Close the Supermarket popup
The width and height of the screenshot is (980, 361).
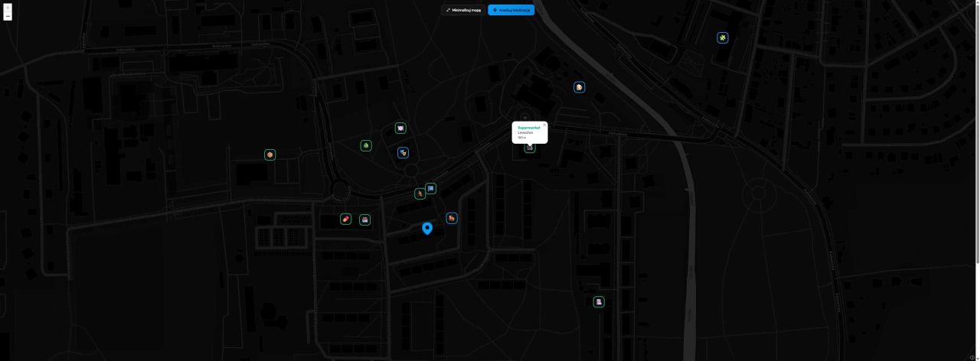tap(544, 125)
